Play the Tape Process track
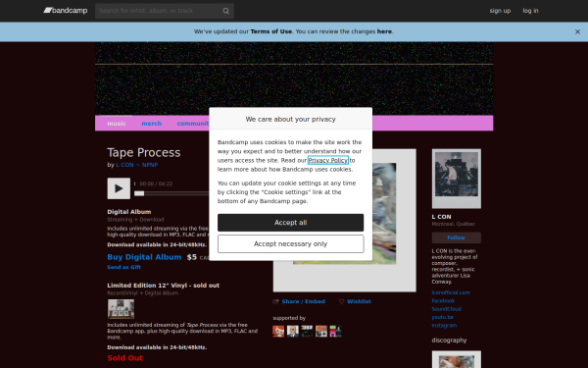This screenshot has height=368, width=588. click(x=119, y=188)
